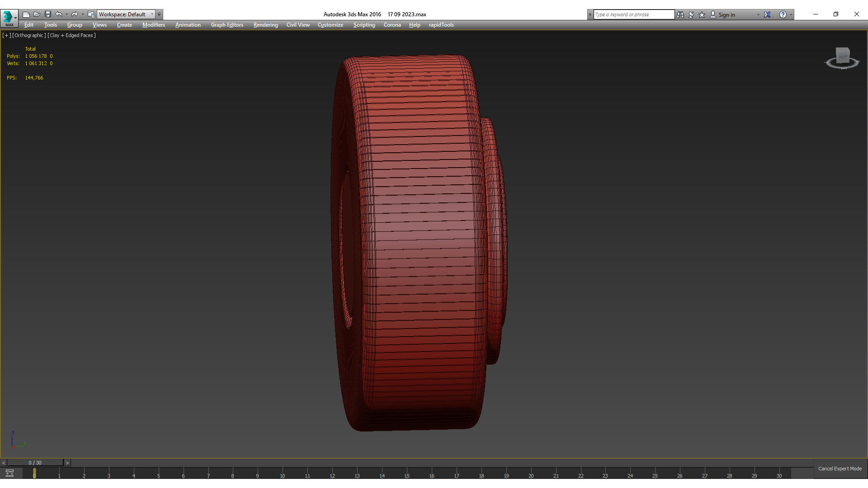
Task: Open viewport [+] general menu
Action: 7,35
